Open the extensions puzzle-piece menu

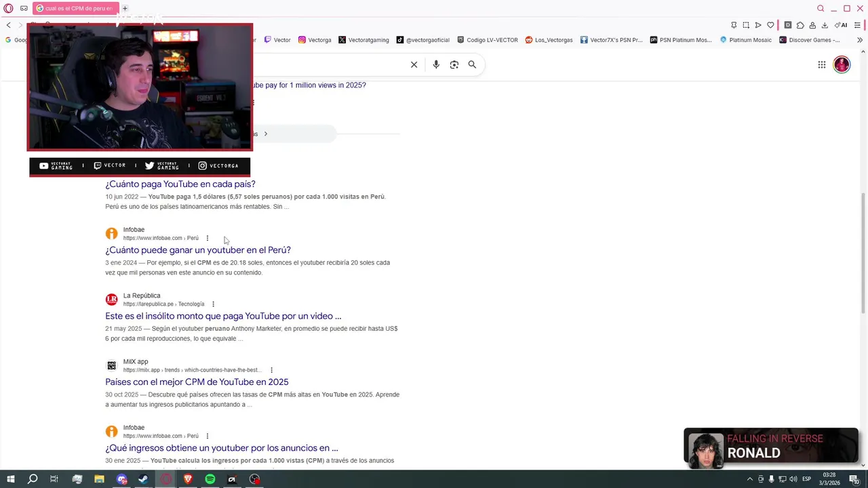point(800,25)
